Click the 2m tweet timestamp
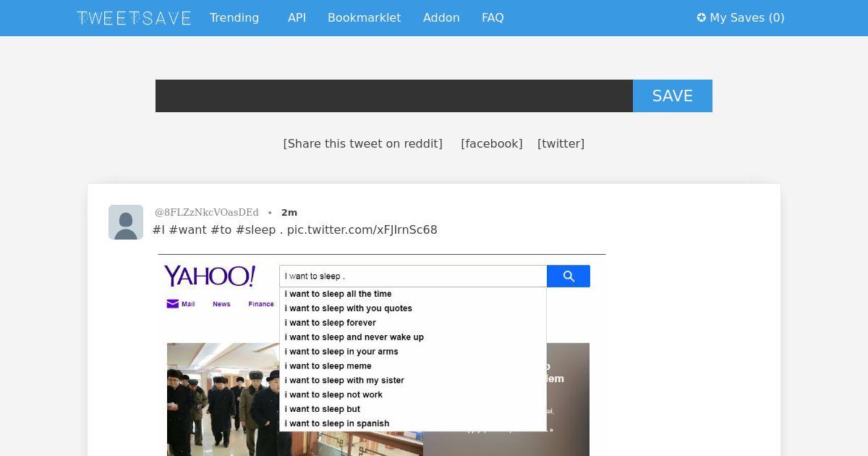 click(x=289, y=212)
